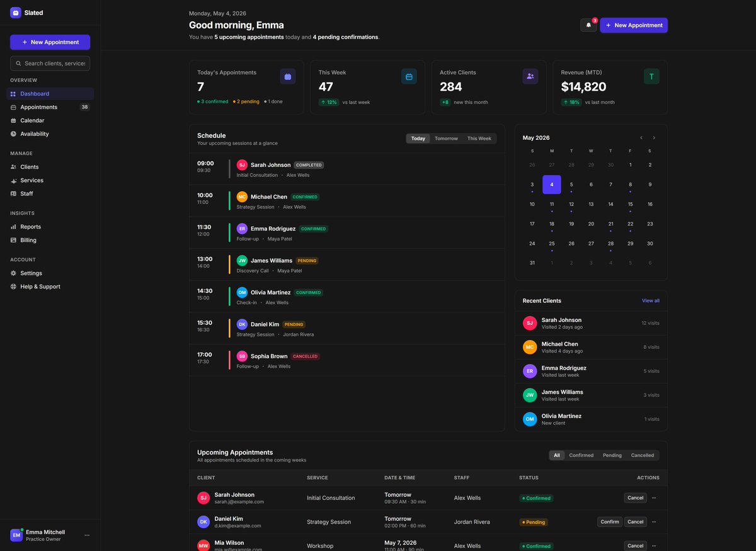Screen dimensions: 756x551
Task: Click sidebar New Appointment button
Action: click(50, 42)
